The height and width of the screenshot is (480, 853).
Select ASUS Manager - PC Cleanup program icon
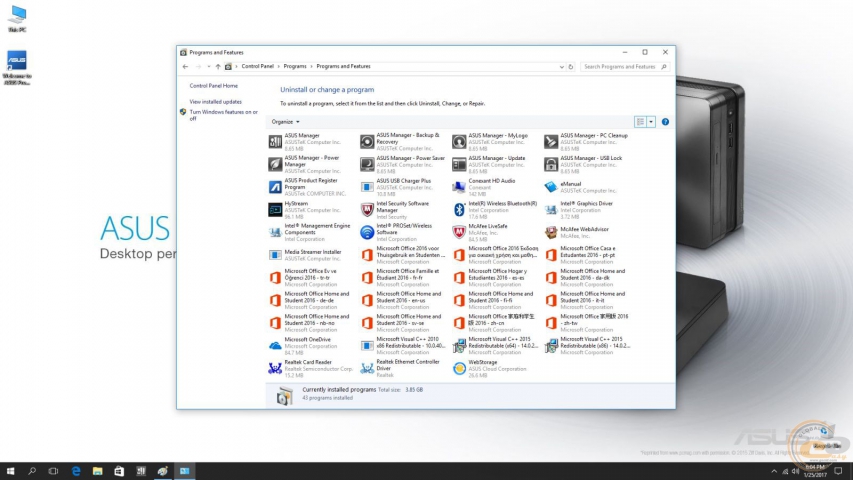(x=551, y=140)
